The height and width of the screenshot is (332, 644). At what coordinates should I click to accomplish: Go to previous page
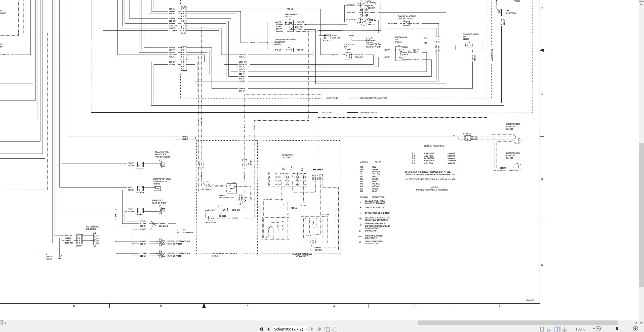pyautogui.click(x=268, y=329)
